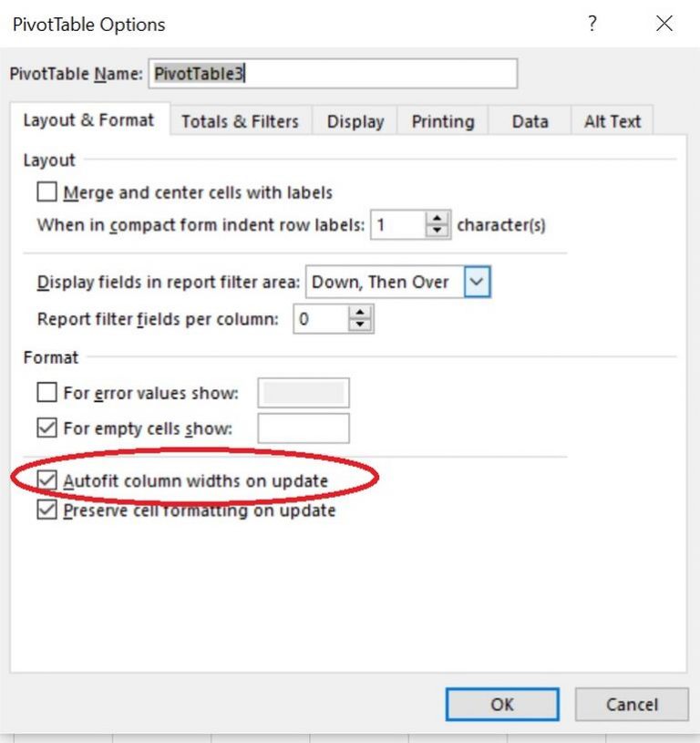Viewport: 700px width, 743px height.
Task: Click the Cancel button
Action: coord(632,705)
